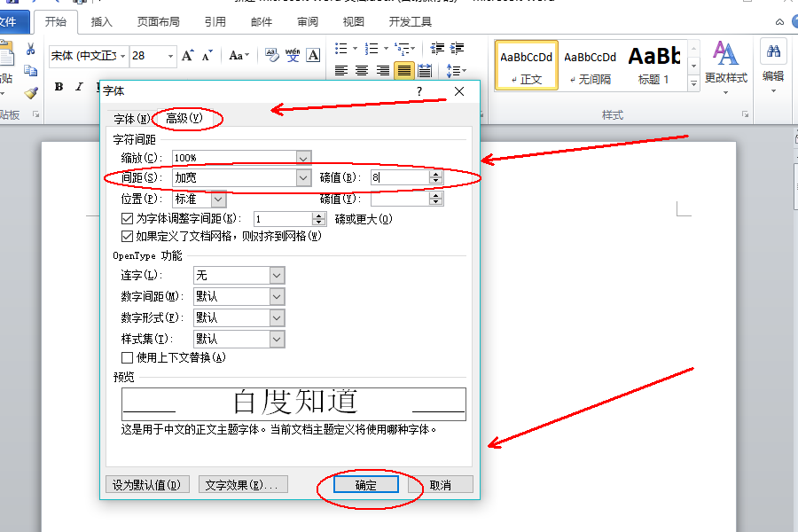Open the 插入 ribbon tab
The height and width of the screenshot is (532, 798).
[x=101, y=22]
